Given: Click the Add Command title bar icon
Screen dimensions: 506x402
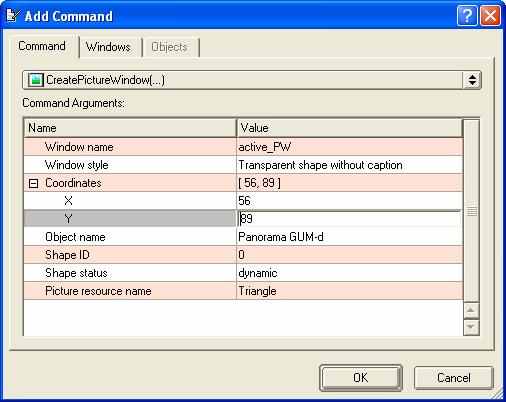Looking at the screenshot, I should 13,15.
